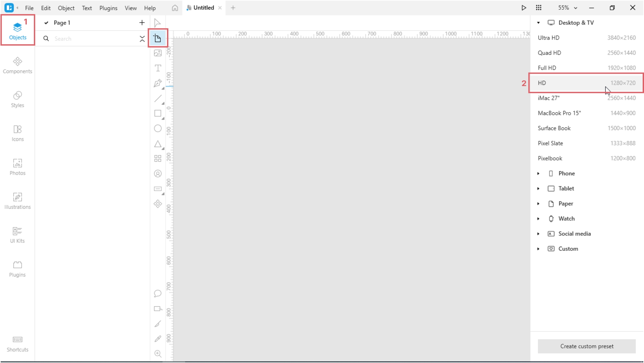This screenshot has width=644, height=363.
Task: Select the Artboard tool
Action: [x=158, y=38]
